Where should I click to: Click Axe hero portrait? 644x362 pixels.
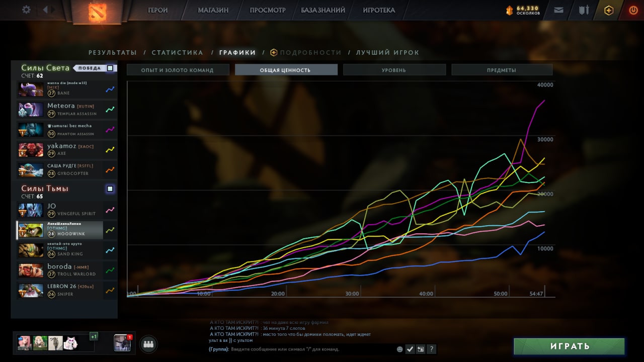point(31,150)
